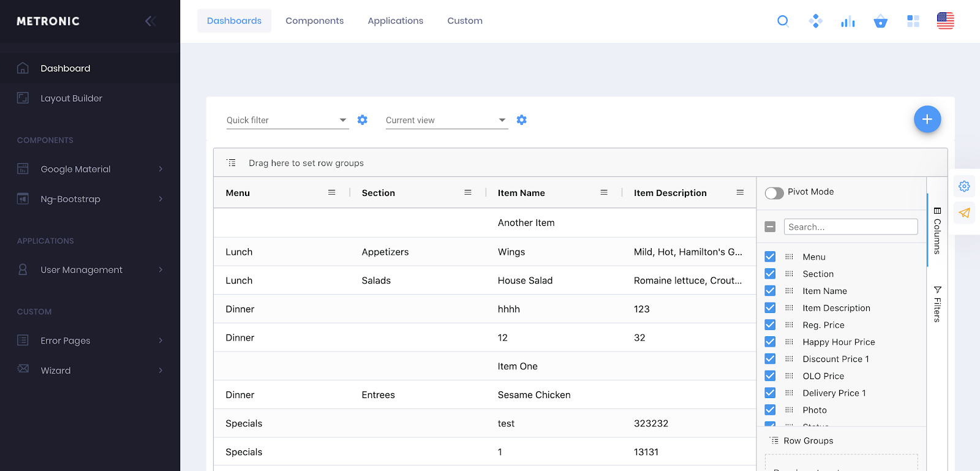980x471 pixels.
Task: Click the columns Search input field
Action: [850, 227]
